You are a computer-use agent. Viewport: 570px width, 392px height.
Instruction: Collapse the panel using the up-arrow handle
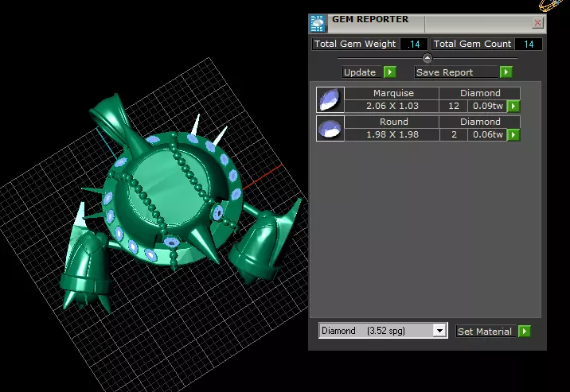point(427,58)
